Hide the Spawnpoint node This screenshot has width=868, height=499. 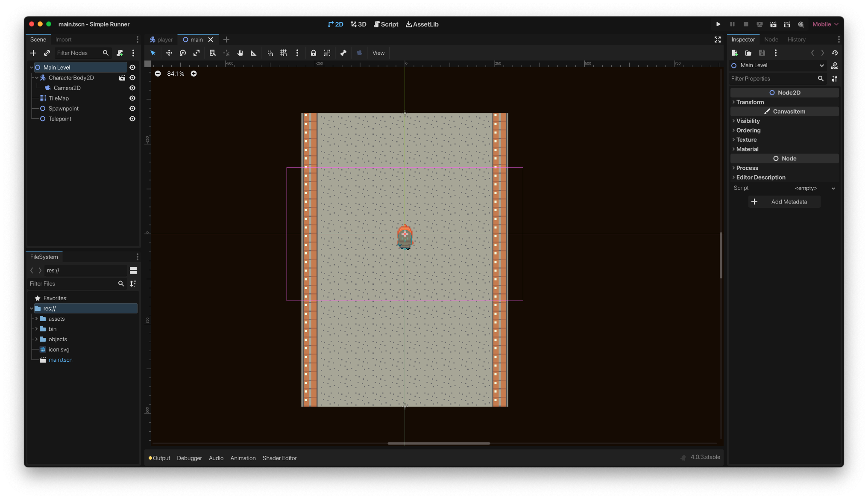[x=132, y=109]
